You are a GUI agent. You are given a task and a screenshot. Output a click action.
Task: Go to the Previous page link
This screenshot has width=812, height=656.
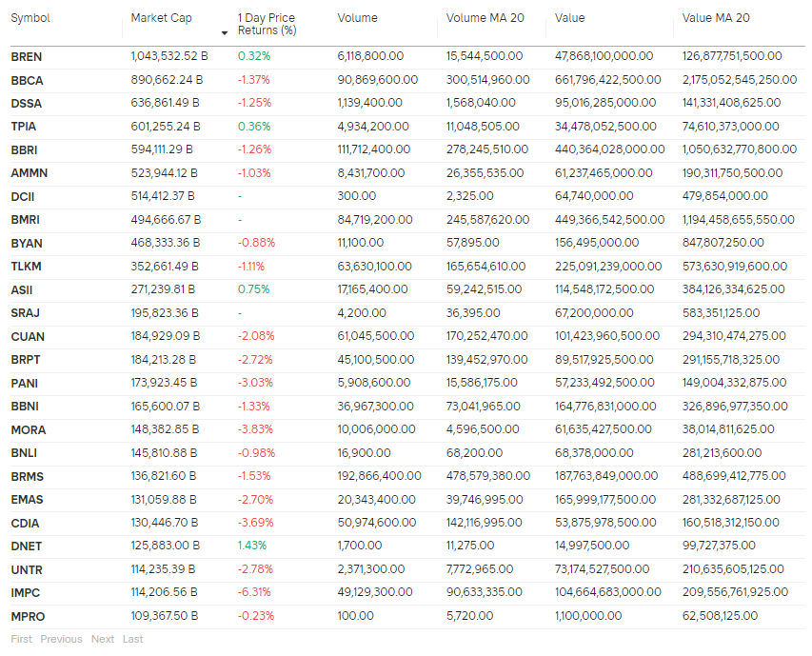pos(61,639)
